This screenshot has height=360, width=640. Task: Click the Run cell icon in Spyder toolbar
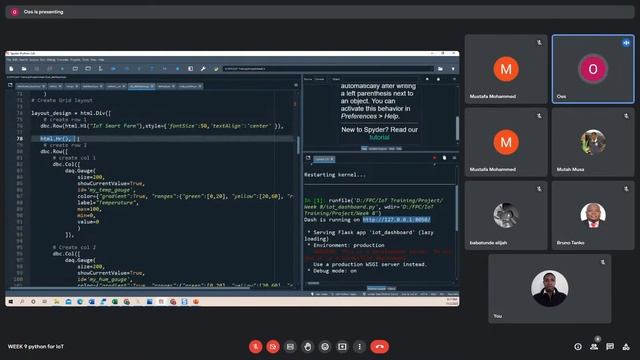point(75,69)
